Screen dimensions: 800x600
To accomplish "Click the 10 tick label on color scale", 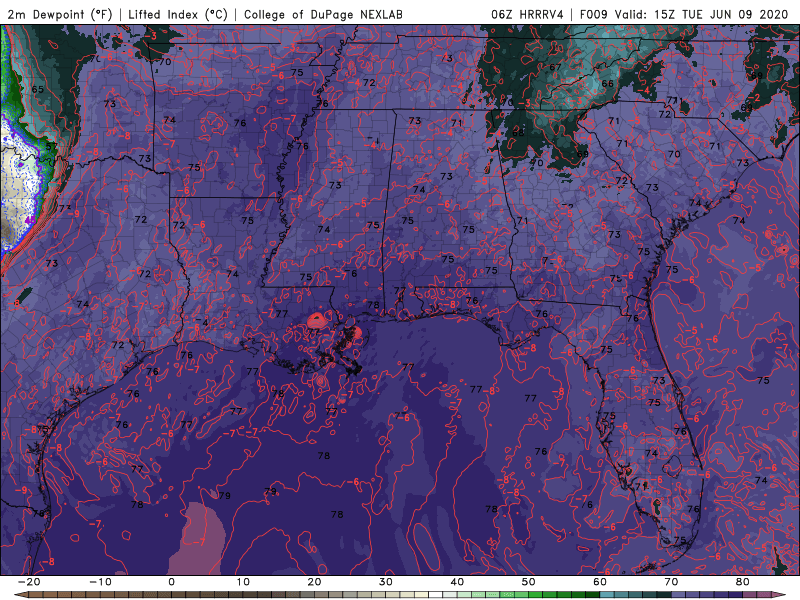I will point(243,582).
